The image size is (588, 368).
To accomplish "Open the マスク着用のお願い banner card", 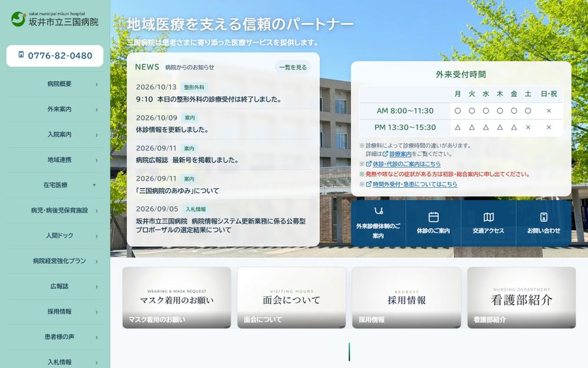I will pos(176,298).
